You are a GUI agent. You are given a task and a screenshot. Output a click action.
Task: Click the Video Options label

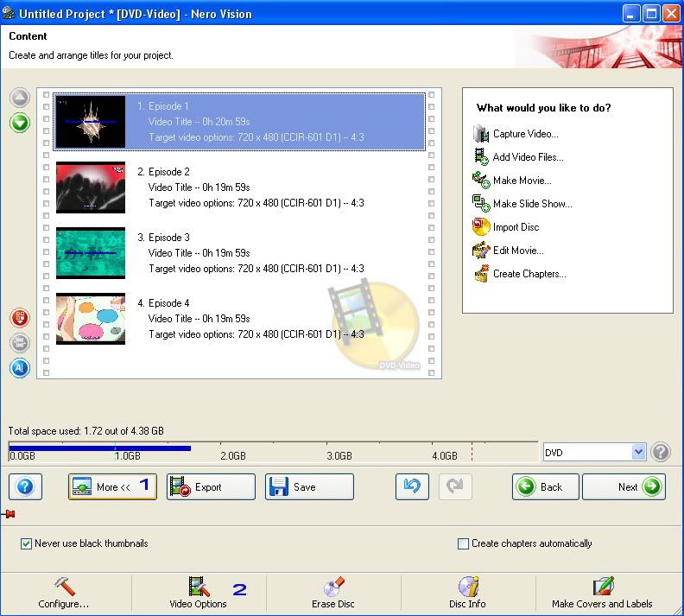tap(198, 604)
